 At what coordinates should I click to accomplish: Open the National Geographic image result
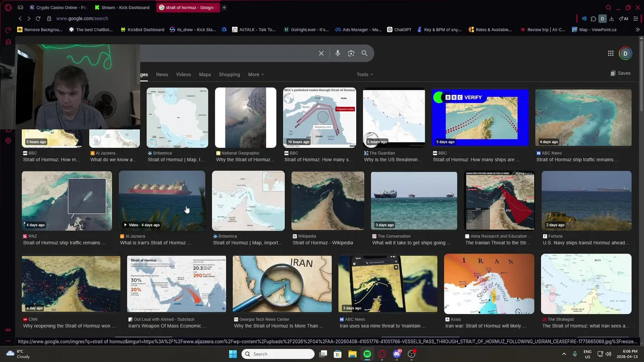[x=246, y=118]
